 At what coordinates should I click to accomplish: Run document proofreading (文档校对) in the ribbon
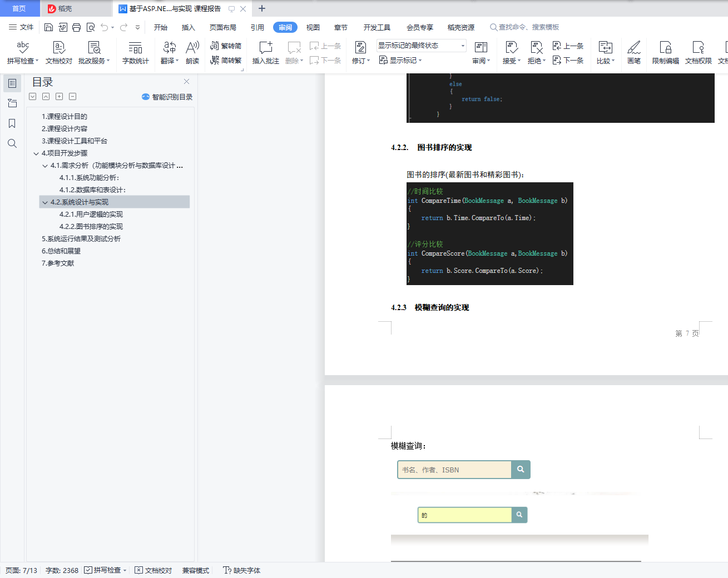coord(59,53)
